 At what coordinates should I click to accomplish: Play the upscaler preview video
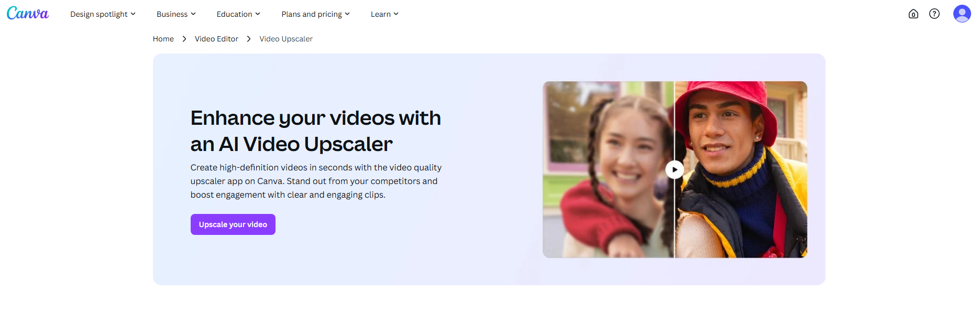coord(675,169)
